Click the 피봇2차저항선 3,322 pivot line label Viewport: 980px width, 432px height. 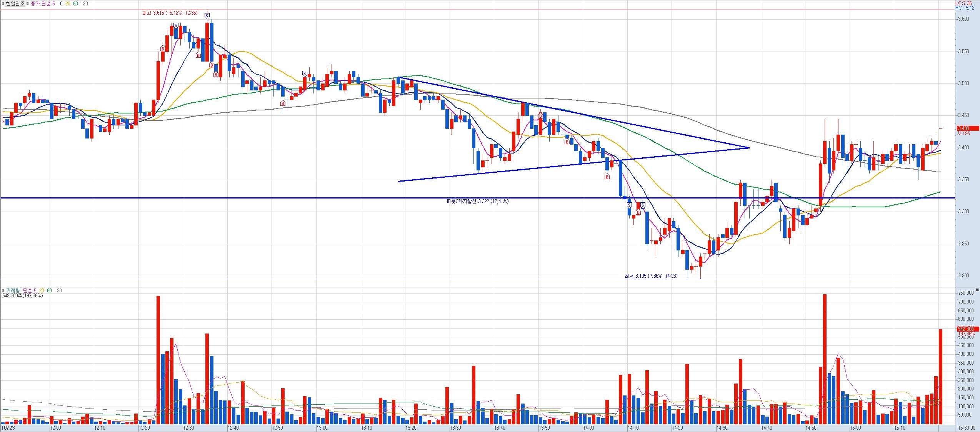pyautogui.click(x=477, y=201)
